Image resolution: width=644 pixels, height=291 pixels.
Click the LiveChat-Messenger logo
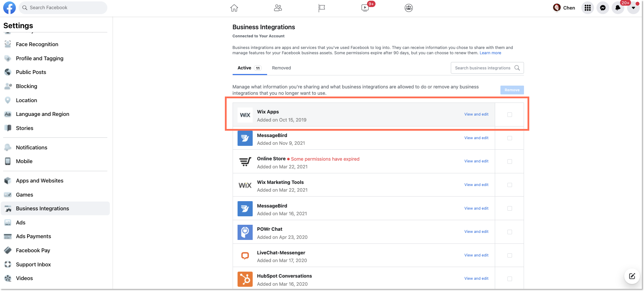pyautogui.click(x=245, y=256)
